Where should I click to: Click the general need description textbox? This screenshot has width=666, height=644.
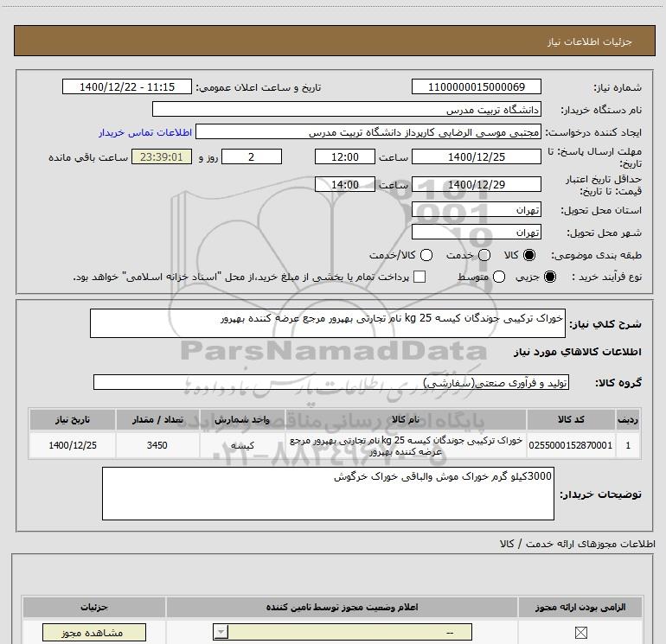coord(328,323)
